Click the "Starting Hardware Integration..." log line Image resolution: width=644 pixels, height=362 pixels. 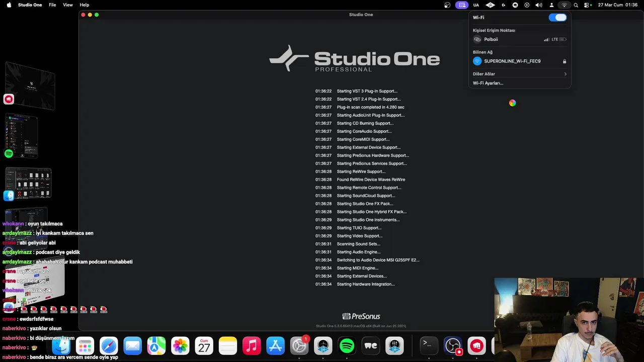[x=366, y=284]
